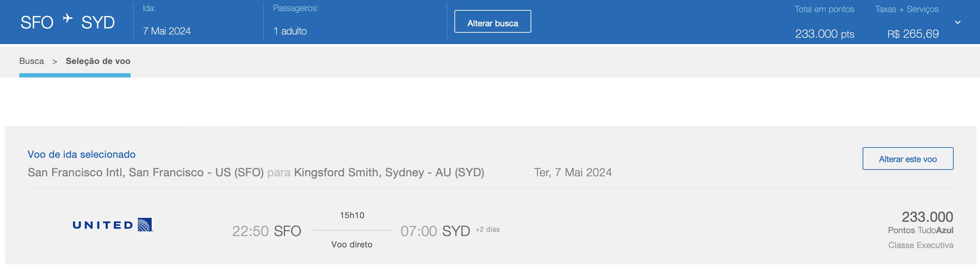Click Taxas + Serviços amount R$ 265,69
This screenshot has height=268, width=980.
click(x=913, y=34)
